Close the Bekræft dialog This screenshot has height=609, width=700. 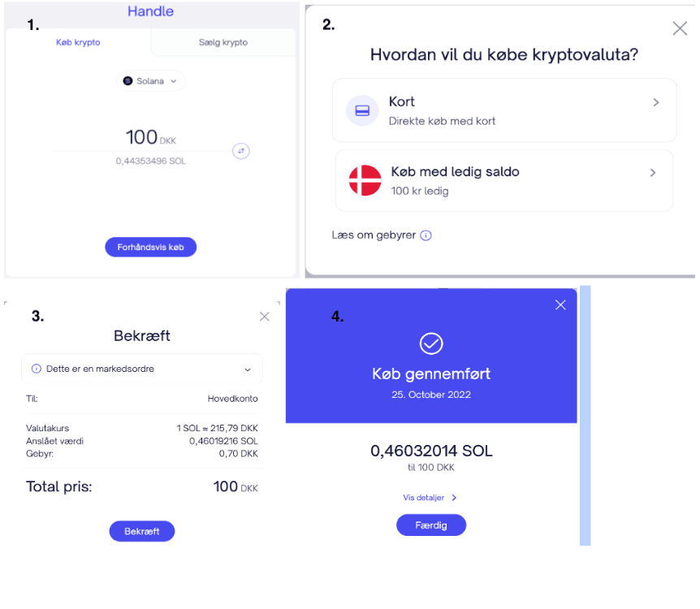[x=264, y=317]
